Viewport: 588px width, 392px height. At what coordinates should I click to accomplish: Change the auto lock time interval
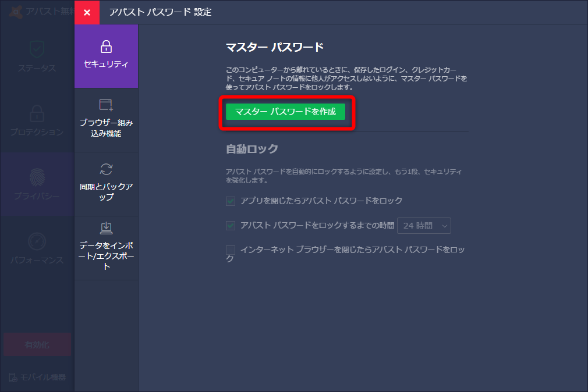click(424, 225)
